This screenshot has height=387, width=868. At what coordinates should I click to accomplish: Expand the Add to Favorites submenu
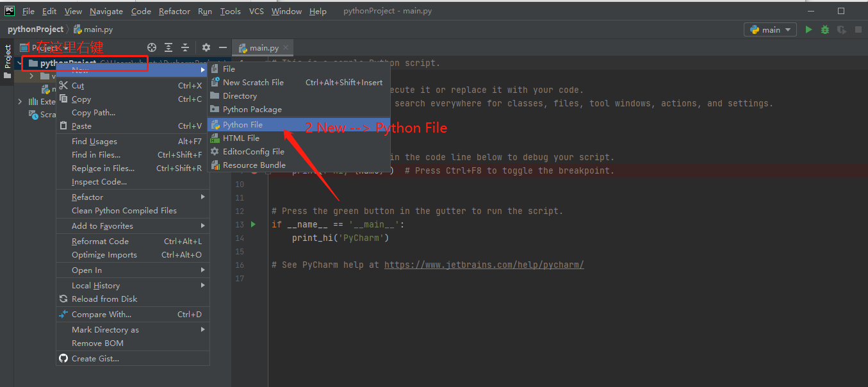pyautogui.click(x=133, y=226)
